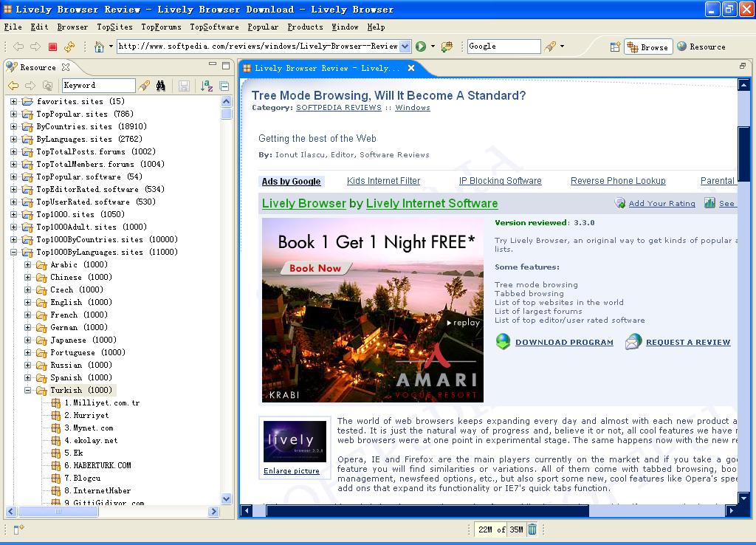Collapse the Turkish folder

[x=28, y=390]
